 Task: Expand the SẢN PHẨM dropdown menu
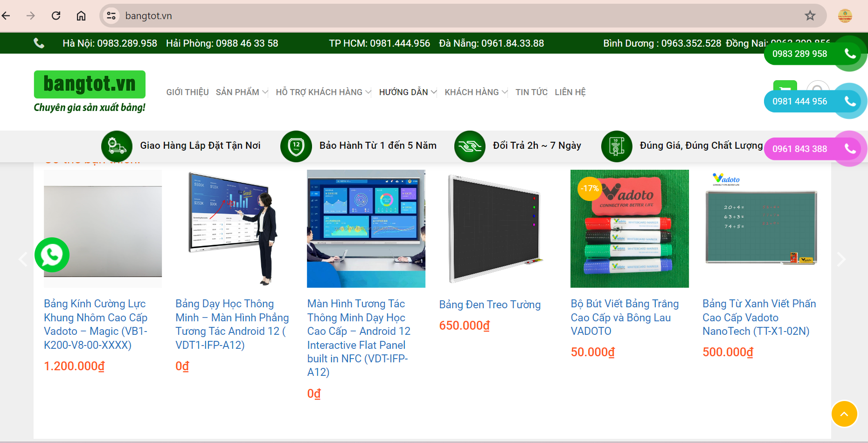[242, 92]
